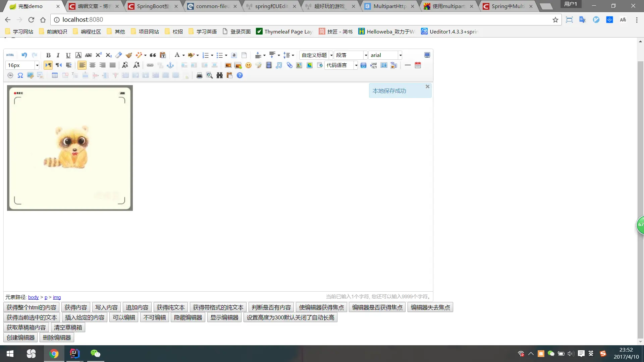Toggle italic formatting
This screenshot has width=644, height=362.
(x=58, y=55)
